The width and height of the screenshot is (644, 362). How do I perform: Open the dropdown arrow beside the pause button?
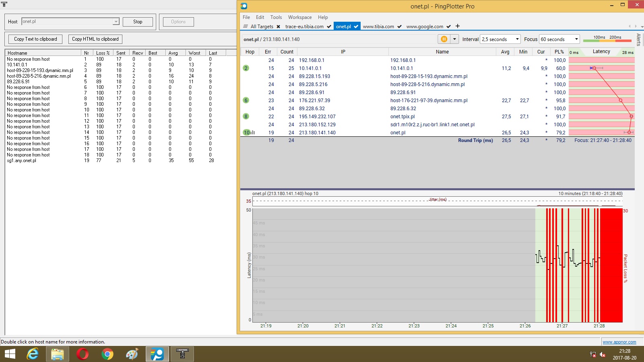tap(455, 39)
